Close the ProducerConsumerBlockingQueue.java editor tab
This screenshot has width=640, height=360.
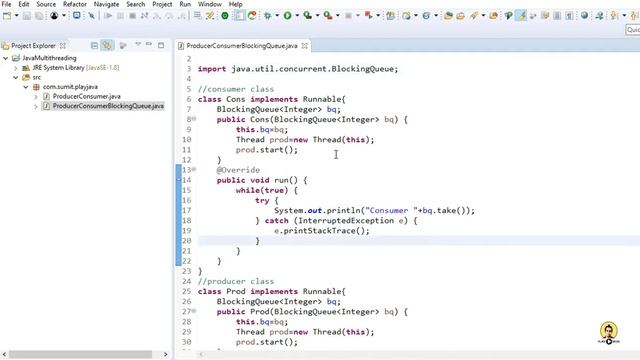304,46
